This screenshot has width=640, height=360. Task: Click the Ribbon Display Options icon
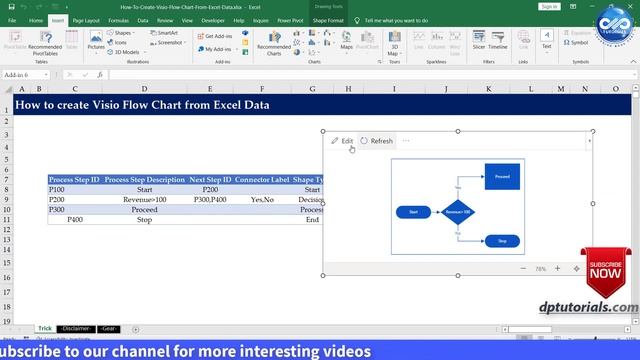coord(573,7)
